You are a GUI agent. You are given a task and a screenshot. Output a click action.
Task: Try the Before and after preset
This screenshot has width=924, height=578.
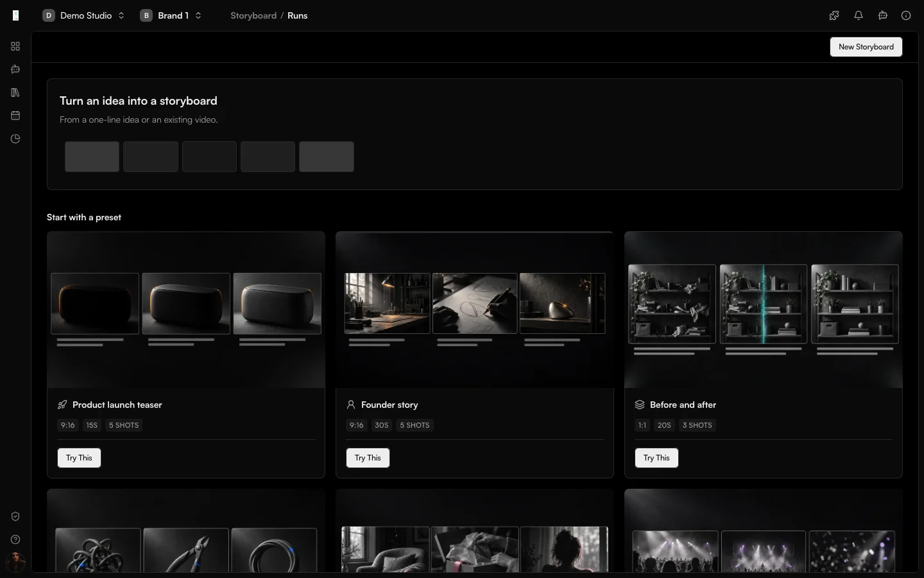pos(656,458)
